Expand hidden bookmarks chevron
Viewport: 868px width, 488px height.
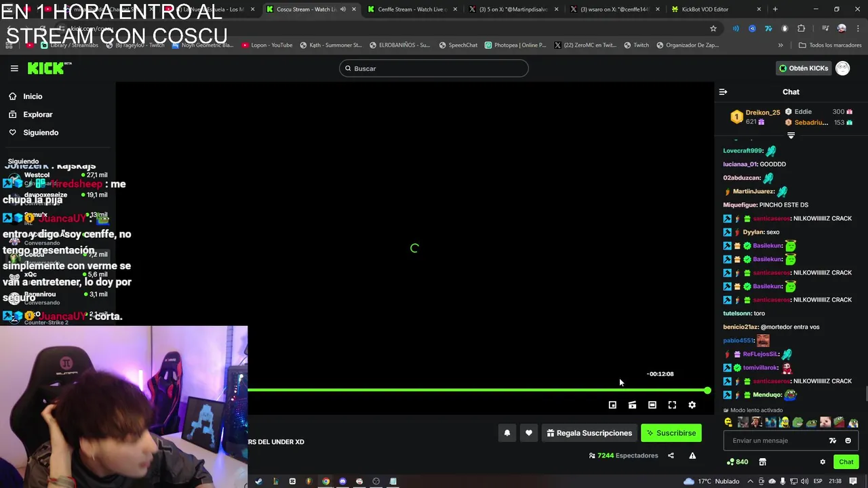[x=781, y=45]
